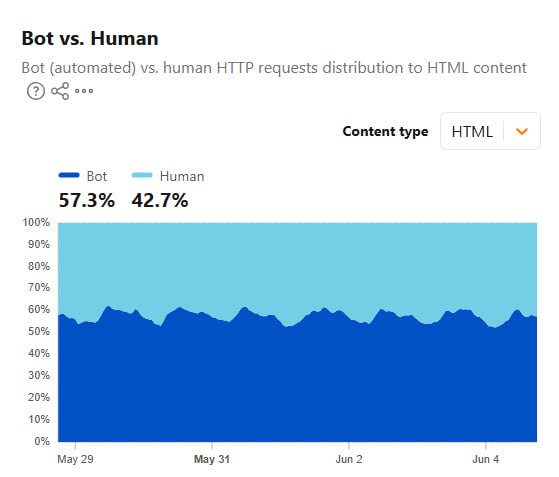Click the light blue Human legend swatch
Image resolution: width=559 pixels, height=477 pixels.
(x=142, y=175)
